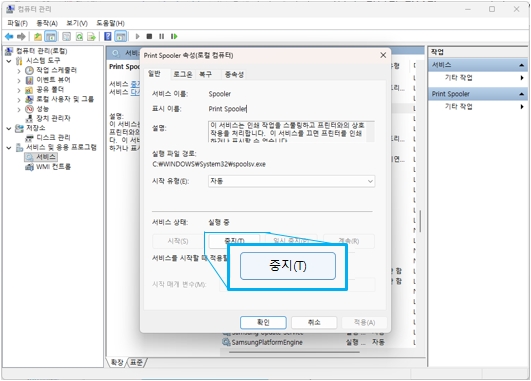531x381 pixels.
Task: Open the 동작(A) menu
Action: [x=47, y=23]
